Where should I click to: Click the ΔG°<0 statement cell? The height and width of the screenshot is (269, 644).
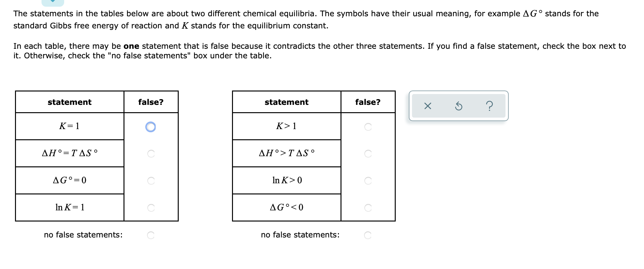(x=287, y=208)
